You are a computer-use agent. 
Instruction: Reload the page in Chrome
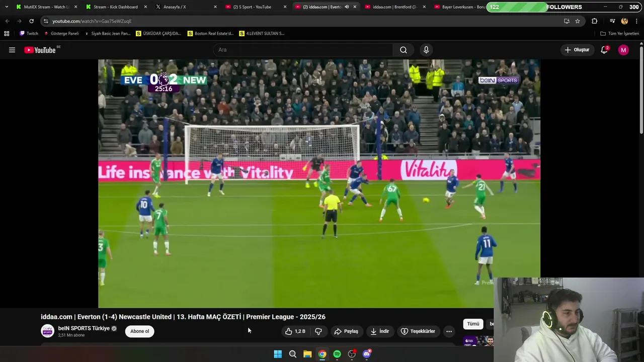31,21
